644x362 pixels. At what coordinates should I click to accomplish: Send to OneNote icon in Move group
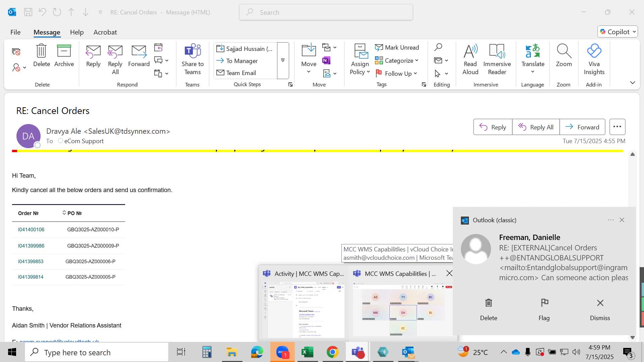326,60
